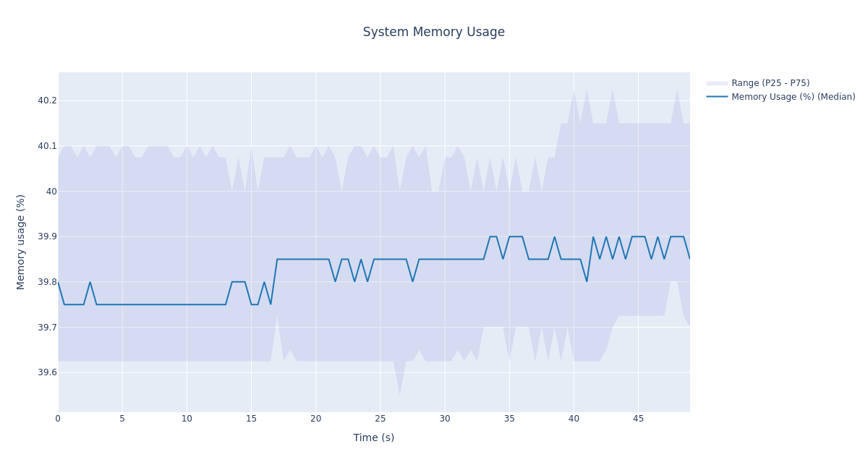Click the Time (s) x-axis title
Viewport: 868px width, 470px height.
pos(373,437)
